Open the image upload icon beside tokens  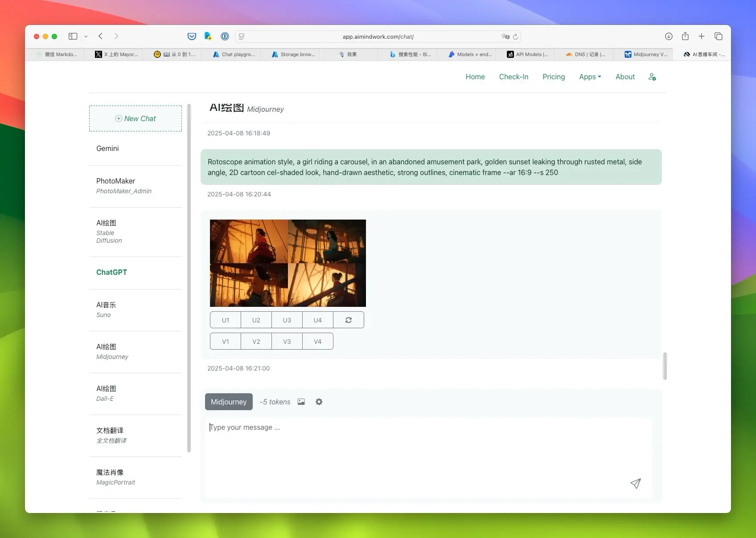pos(301,402)
